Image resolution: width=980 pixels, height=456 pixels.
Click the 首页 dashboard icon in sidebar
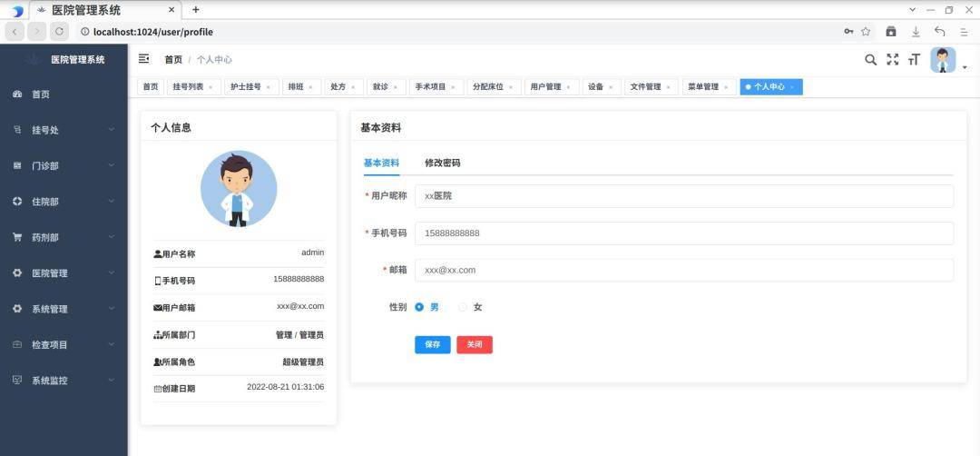(x=17, y=94)
